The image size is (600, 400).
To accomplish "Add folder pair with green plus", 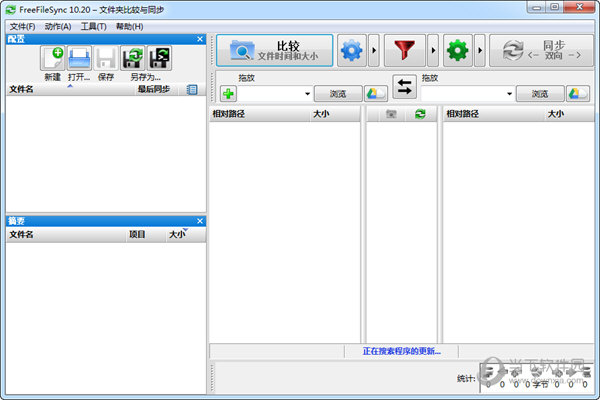I will (x=228, y=94).
